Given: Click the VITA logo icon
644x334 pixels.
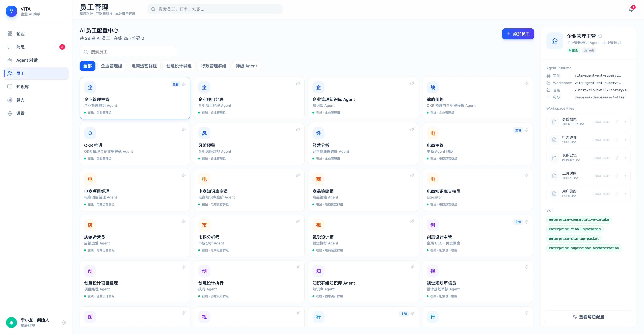Looking at the screenshot, I should point(12,11).
